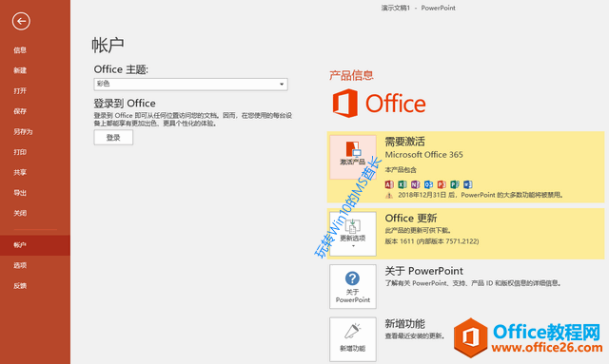The height and width of the screenshot is (364, 609).
Task: Click the Outlook app icon
Action: point(428,184)
